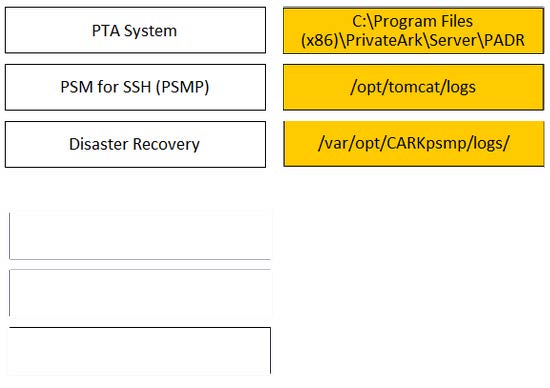Select the PTA System box
550x388 pixels.
click(135, 30)
